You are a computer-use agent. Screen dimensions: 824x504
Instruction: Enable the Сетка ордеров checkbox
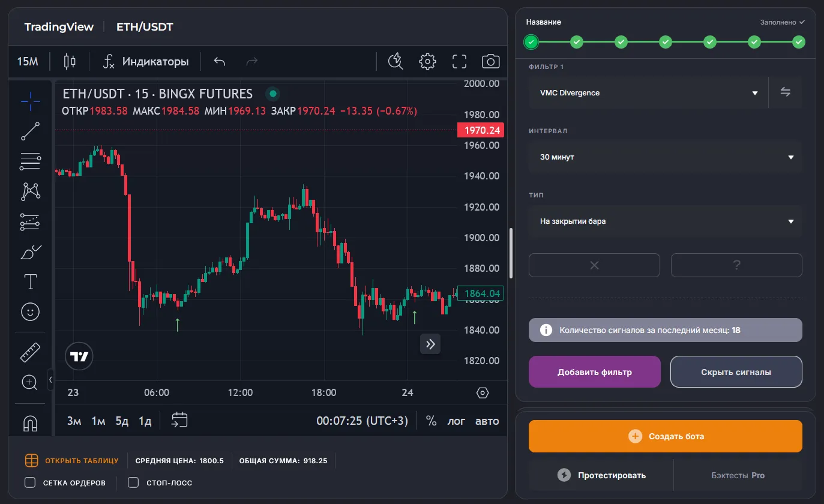(30, 482)
